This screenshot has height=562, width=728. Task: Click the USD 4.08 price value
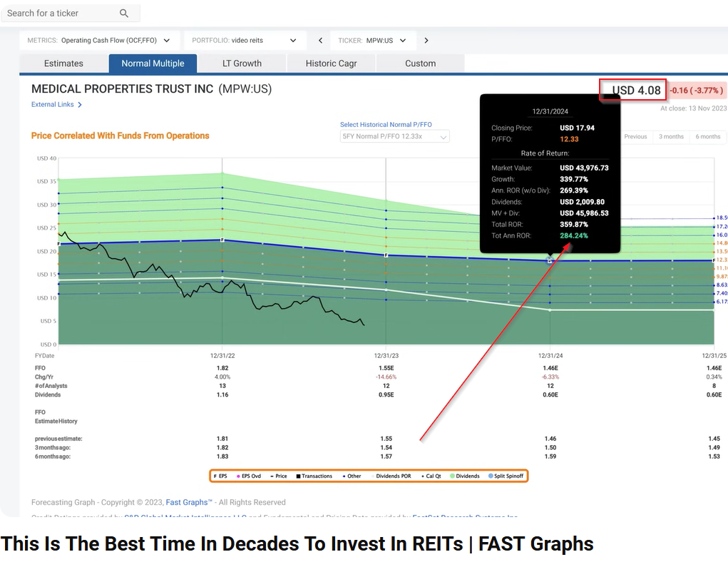click(x=636, y=90)
